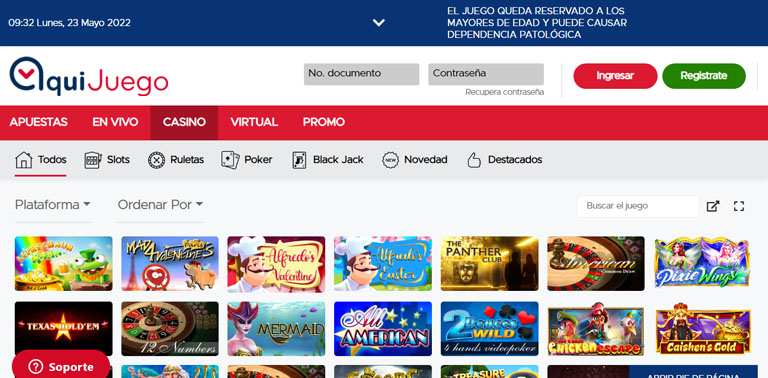
Task: Toggle fullscreen mode icon
Action: pyautogui.click(x=739, y=206)
